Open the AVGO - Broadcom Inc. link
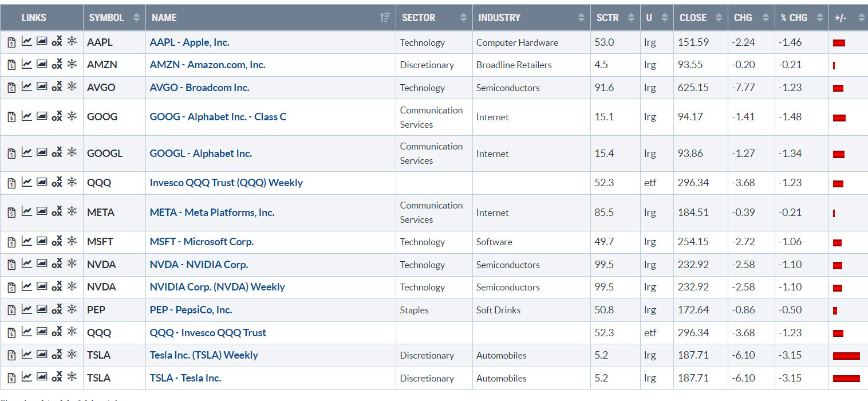 tap(199, 88)
